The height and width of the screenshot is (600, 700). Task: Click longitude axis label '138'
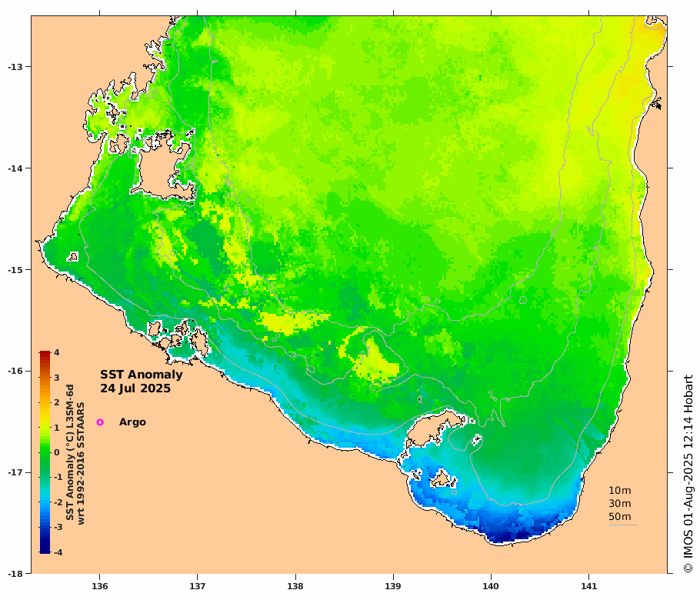pyautogui.click(x=295, y=586)
